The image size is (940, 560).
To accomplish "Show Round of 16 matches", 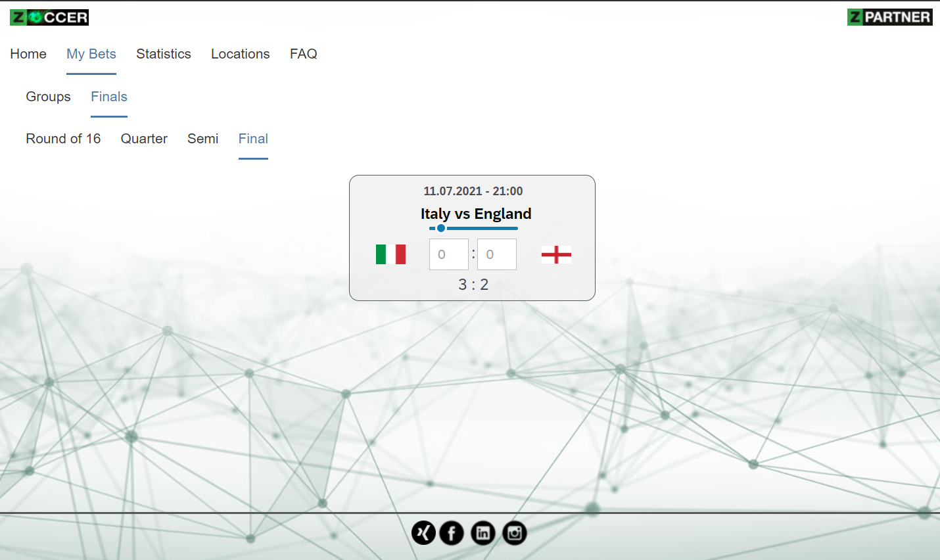I will (x=63, y=139).
